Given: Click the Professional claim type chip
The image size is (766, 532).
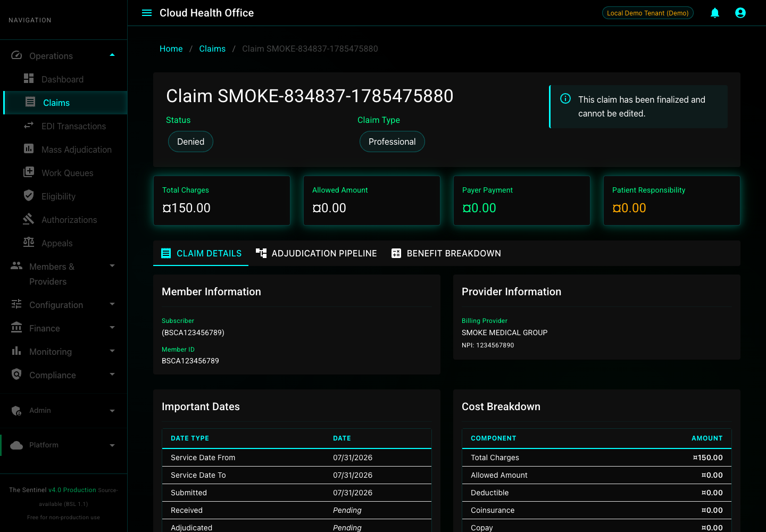Looking at the screenshot, I should tap(392, 142).
